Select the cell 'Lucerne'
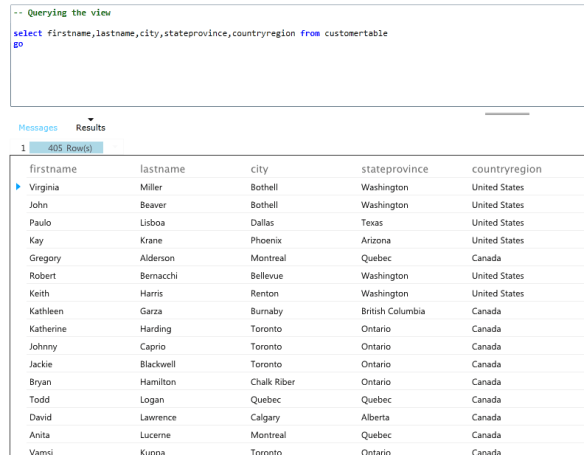 click(x=155, y=435)
